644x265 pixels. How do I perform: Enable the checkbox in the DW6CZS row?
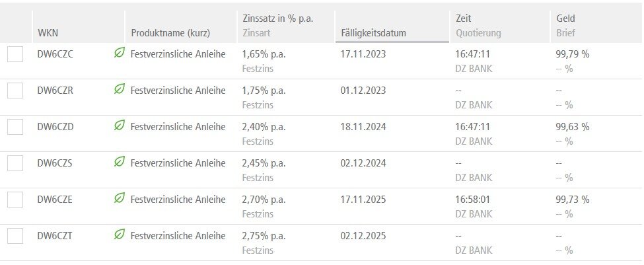(15, 163)
